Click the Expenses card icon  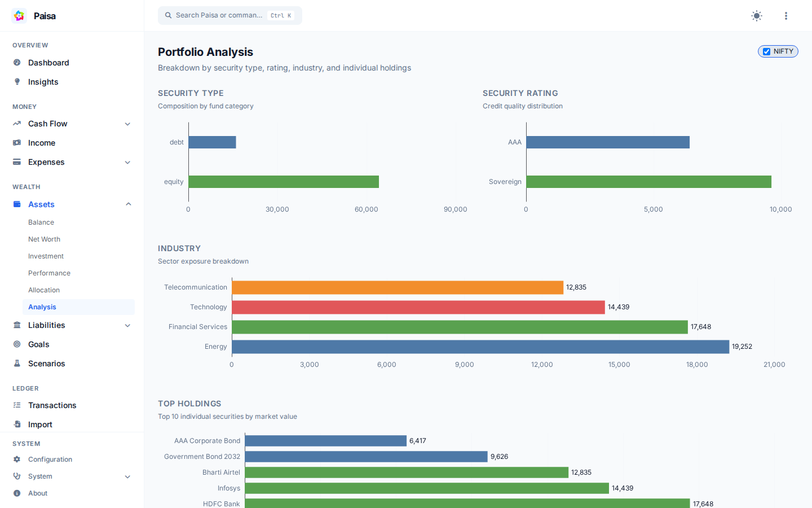pos(17,162)
